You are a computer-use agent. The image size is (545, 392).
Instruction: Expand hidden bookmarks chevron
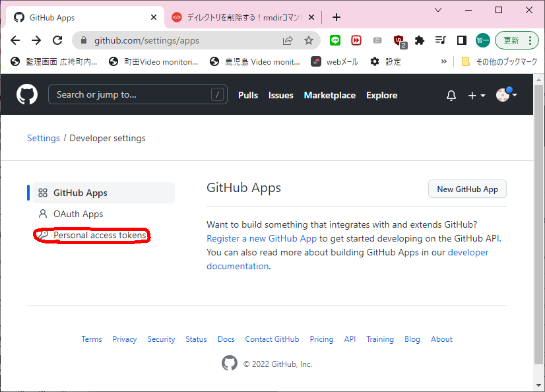[x=444, y=61]
